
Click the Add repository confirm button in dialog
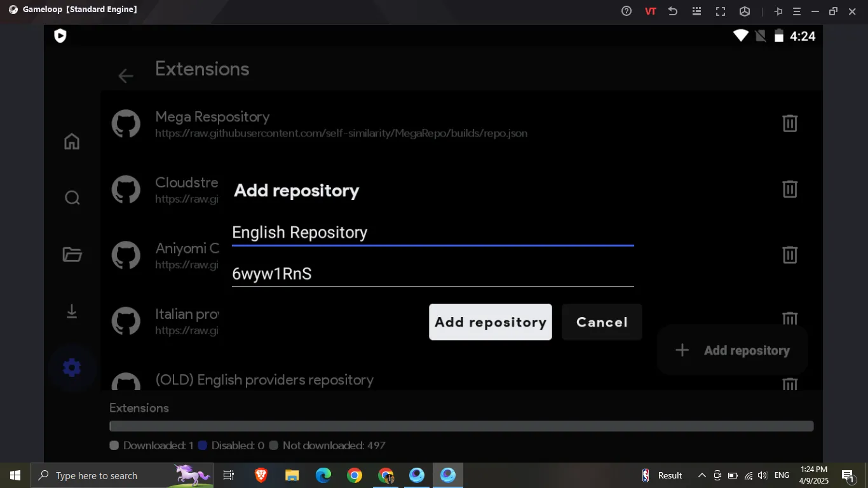490,322
